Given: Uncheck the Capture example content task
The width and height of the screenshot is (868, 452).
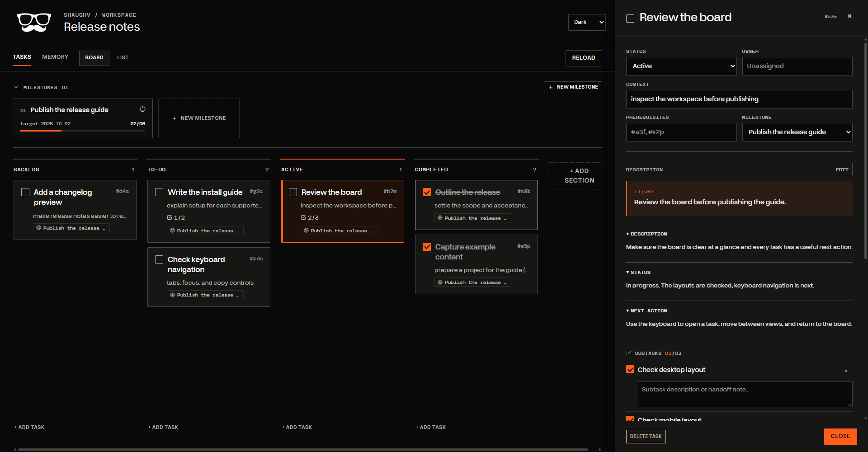Looking at the screenshot, I should coord(427,247).
